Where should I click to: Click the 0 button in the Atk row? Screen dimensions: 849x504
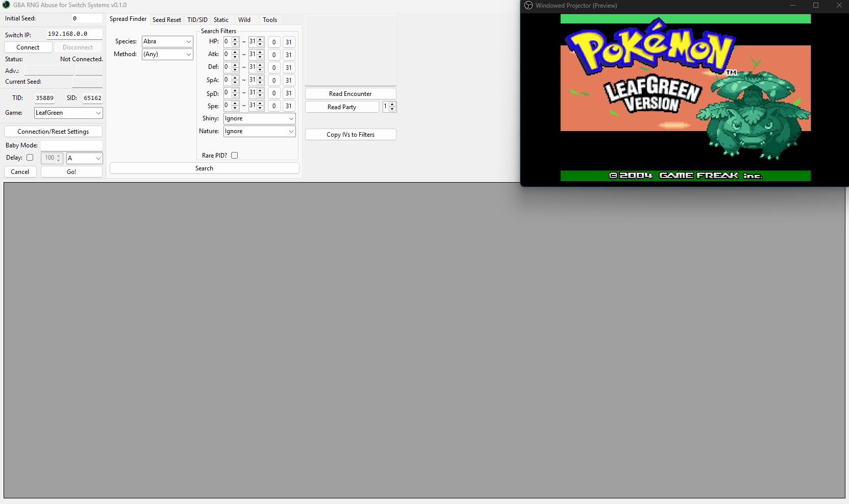coord(274,55)
